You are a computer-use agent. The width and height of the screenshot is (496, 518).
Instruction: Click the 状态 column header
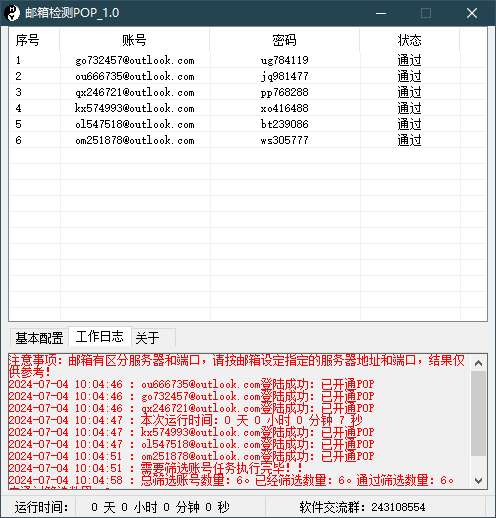[410, 40]
